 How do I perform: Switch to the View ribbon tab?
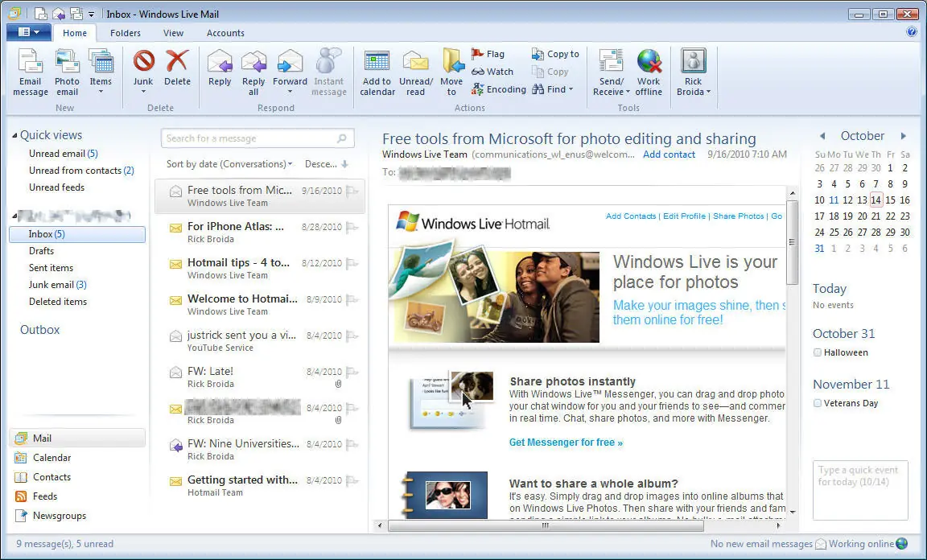pos(173,33)
